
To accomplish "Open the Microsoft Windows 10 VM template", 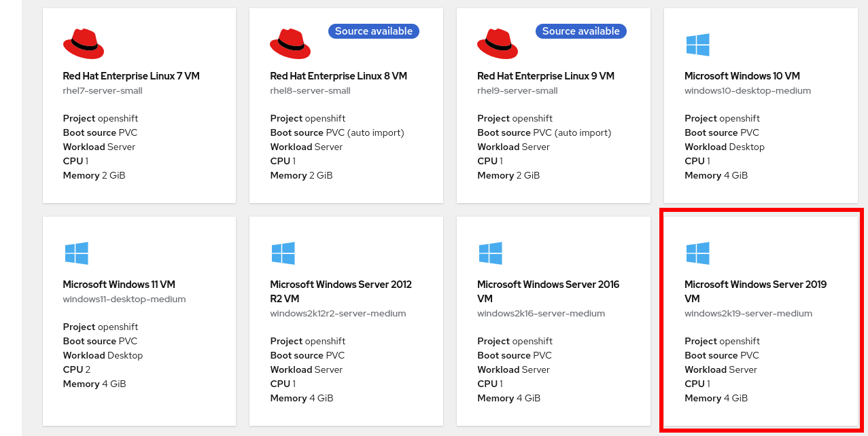I will pyautogui.click(x=742, y=76).
